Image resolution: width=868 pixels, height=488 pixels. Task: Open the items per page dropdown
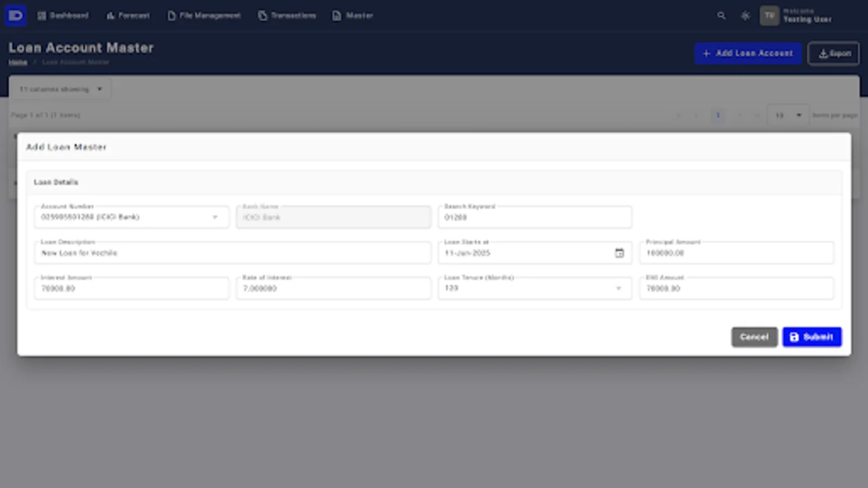coord(789,115)
